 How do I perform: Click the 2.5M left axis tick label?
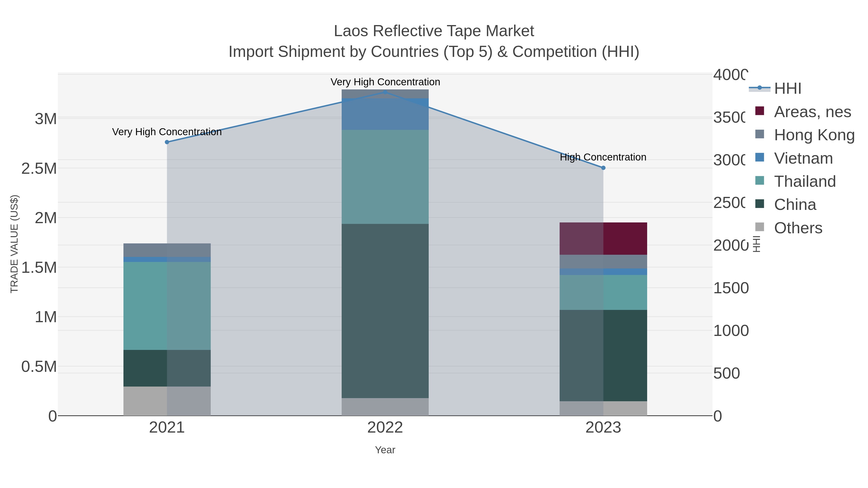pyautogui.click(x=39, y=168)
